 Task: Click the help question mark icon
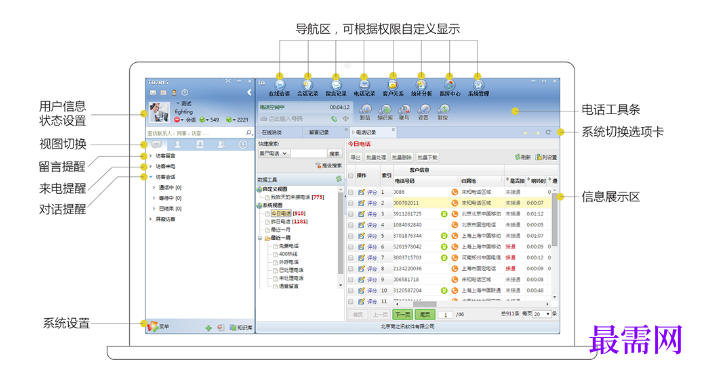point(185,93)
